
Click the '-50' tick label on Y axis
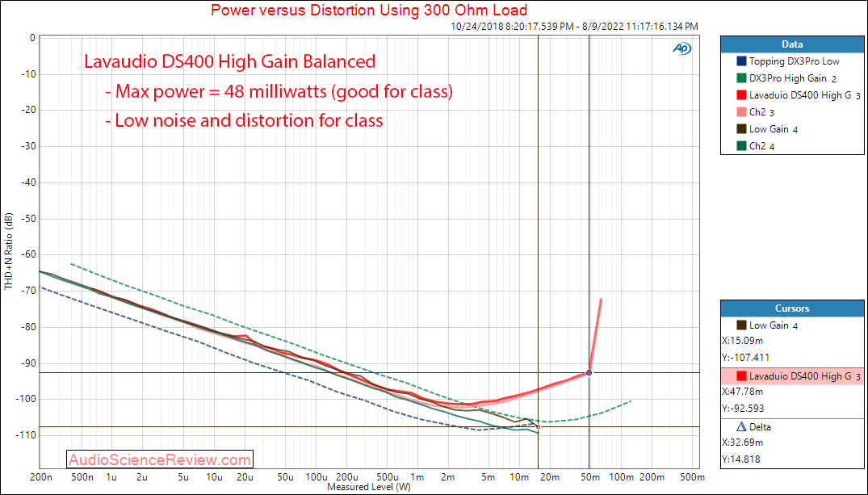coord(27,219)
